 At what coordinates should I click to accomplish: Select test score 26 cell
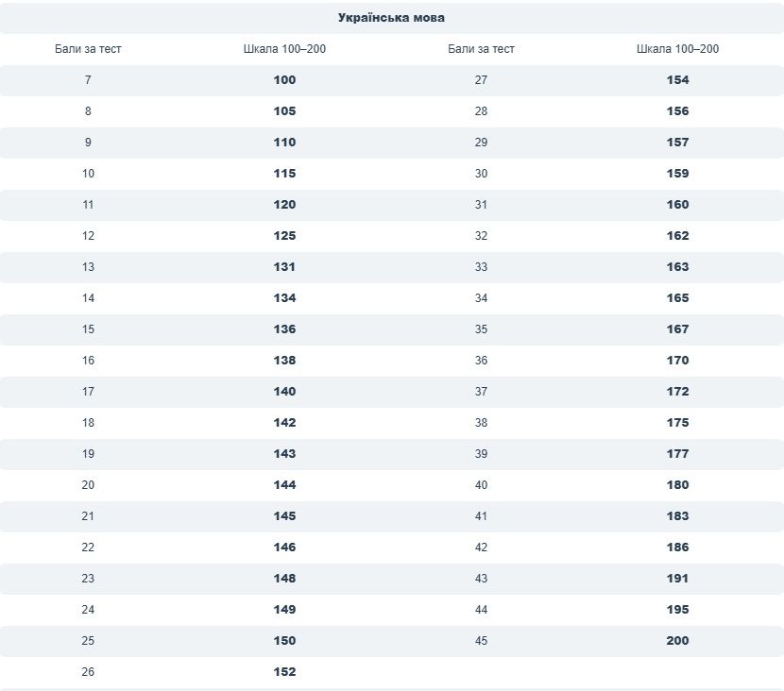click(x=88, y=672)
